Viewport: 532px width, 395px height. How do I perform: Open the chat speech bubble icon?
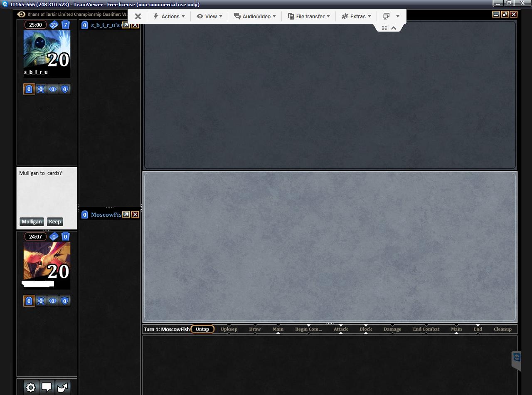(x=47, y=388)
